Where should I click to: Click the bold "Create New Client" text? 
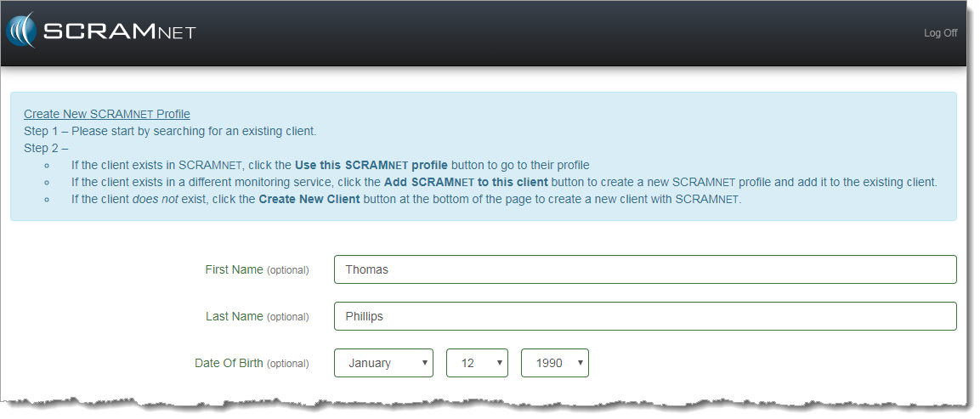point(309,199)
